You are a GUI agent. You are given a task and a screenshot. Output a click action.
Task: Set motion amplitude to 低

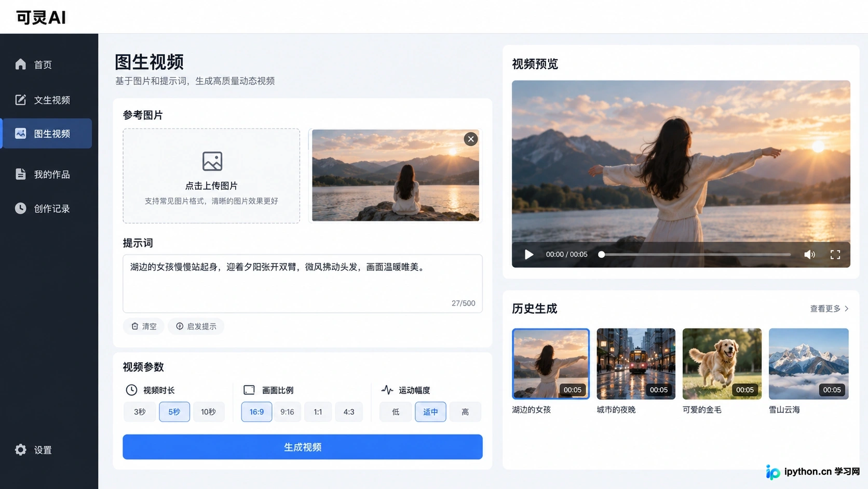click(x=396, y=412)
